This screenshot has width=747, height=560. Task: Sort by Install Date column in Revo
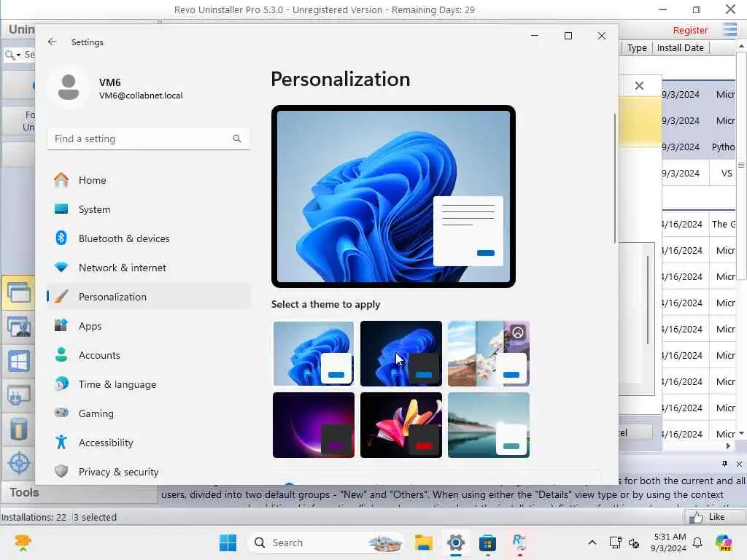681,47
